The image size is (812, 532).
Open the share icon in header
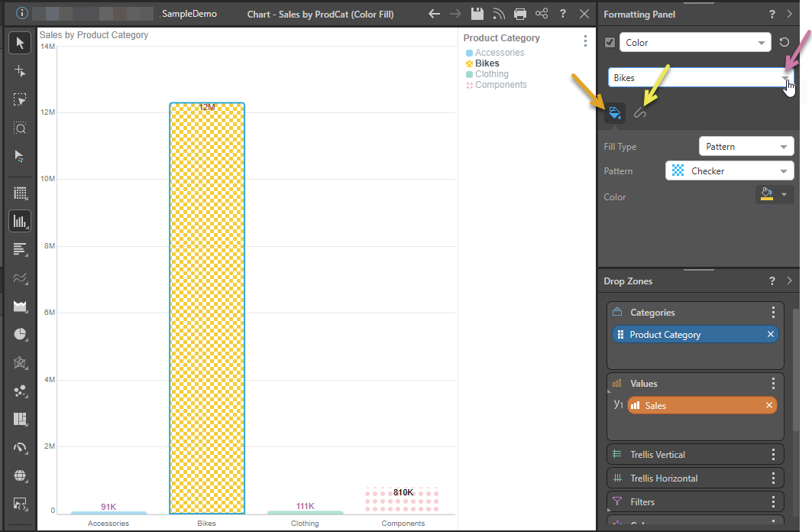pyautogui.click(x=542, y=14)
